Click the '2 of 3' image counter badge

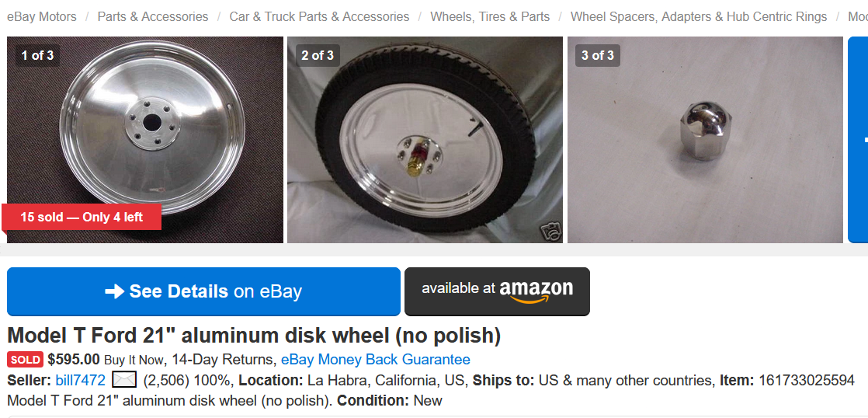[x=317, y=55]
